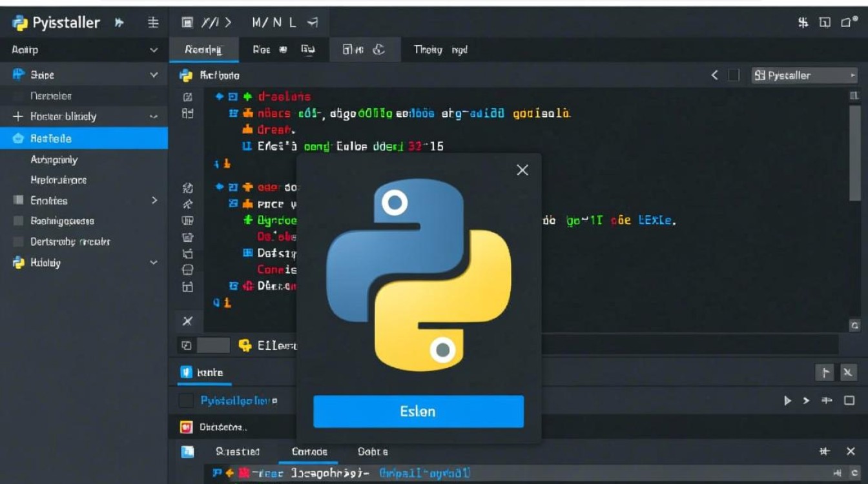868x484 pixels.
Task: Click the small icon above the editor scrollbar
Action: pyautogui.click(x=855, y=96)
